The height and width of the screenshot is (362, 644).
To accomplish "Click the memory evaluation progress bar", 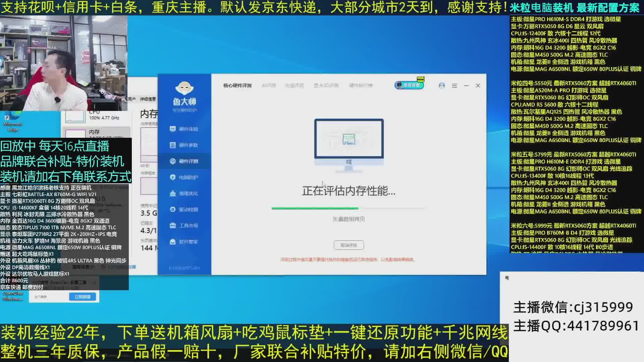I will 348,208.
